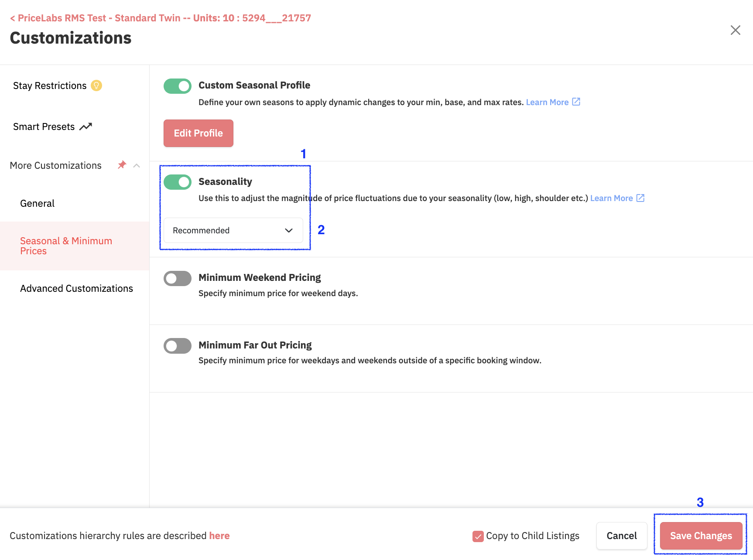Image resolution: width=753 pixels, height=560 pixels.
Task: Click the 'Specify minimum price for weekend days.' text
Action: 278,293
